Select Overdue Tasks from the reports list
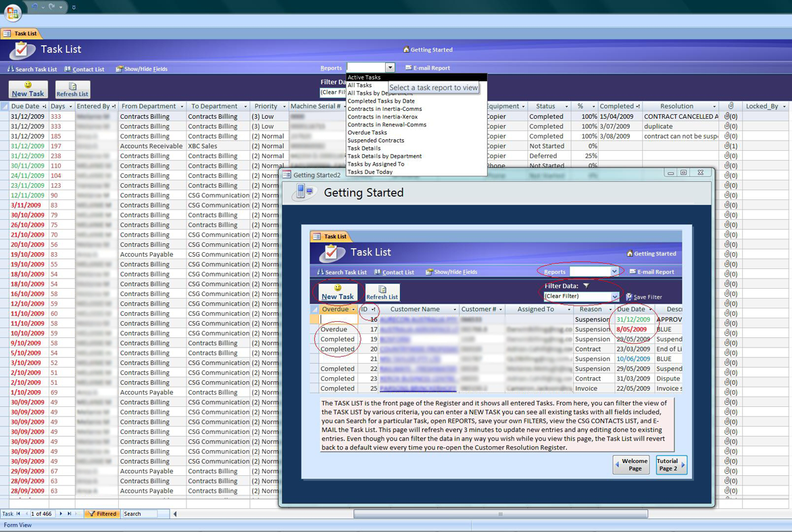Screen dimensions: 792x532 coord(367,132)
